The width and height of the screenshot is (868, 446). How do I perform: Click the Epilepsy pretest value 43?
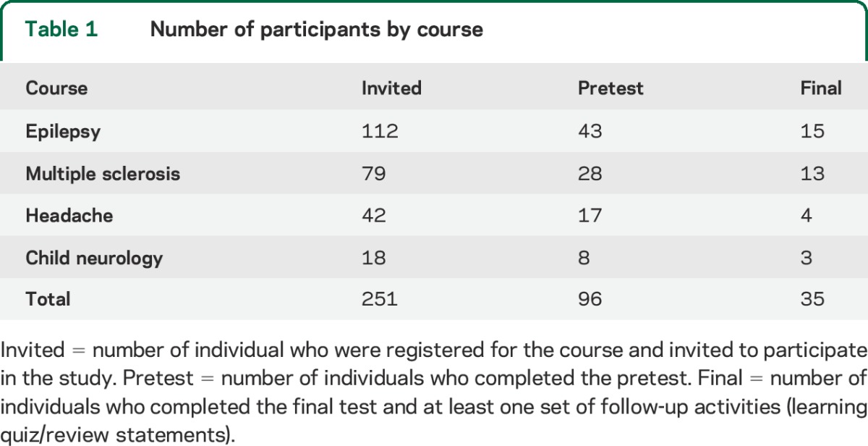point(590,132)
